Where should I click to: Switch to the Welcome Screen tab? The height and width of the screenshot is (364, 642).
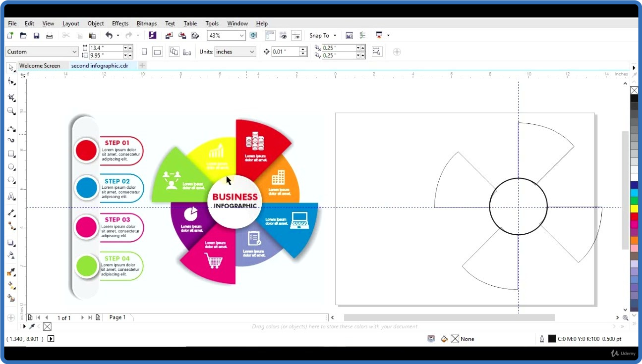point(40,65)
